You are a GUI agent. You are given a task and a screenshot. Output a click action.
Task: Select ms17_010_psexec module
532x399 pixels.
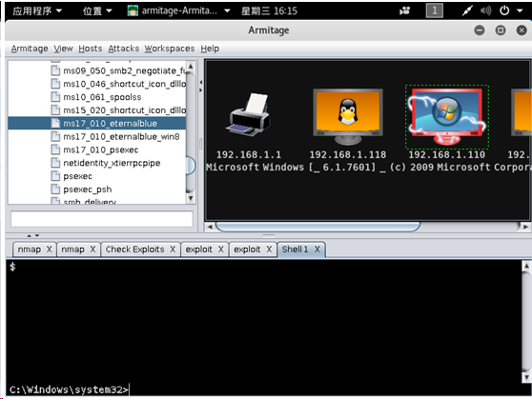click(x=101, y=150)
